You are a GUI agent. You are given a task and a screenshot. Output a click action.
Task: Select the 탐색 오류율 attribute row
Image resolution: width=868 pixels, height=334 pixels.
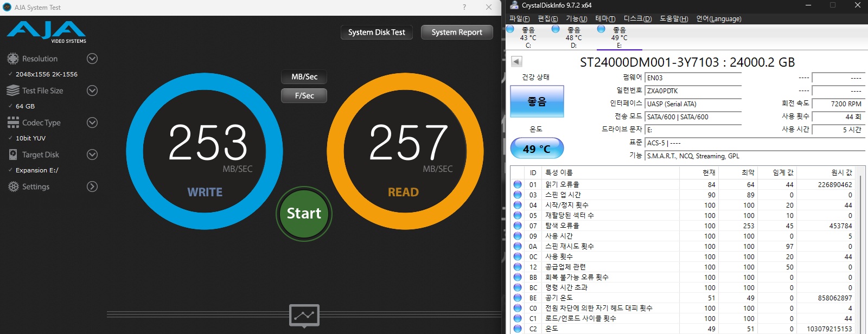[684, 226]
